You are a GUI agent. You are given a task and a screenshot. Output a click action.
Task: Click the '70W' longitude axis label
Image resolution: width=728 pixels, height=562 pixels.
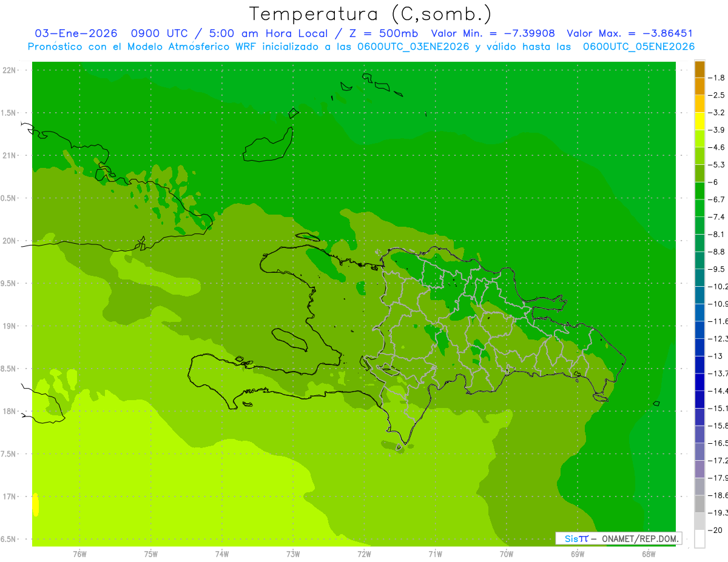507,554
